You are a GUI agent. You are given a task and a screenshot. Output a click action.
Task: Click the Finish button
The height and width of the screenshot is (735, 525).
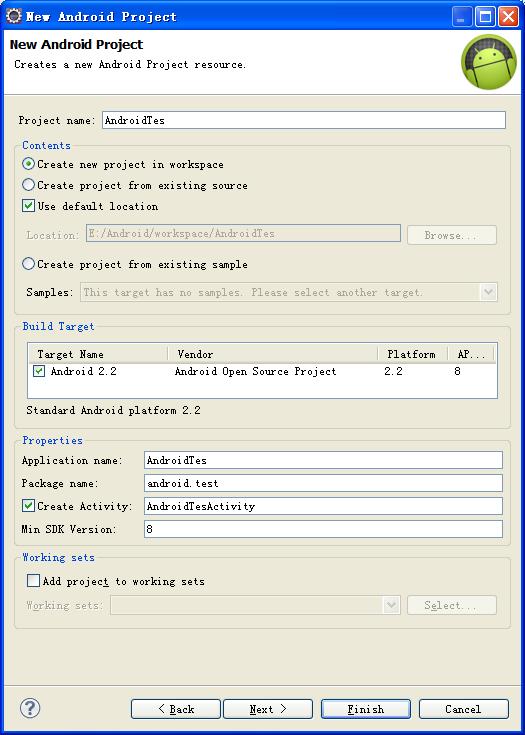click(366, 709)
